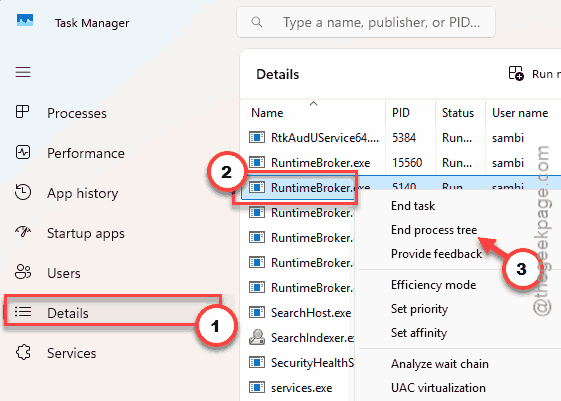Screen dimensions: 561x401
Task: Click the Processes sidebar icon
Action: click(x=22, y=112)
